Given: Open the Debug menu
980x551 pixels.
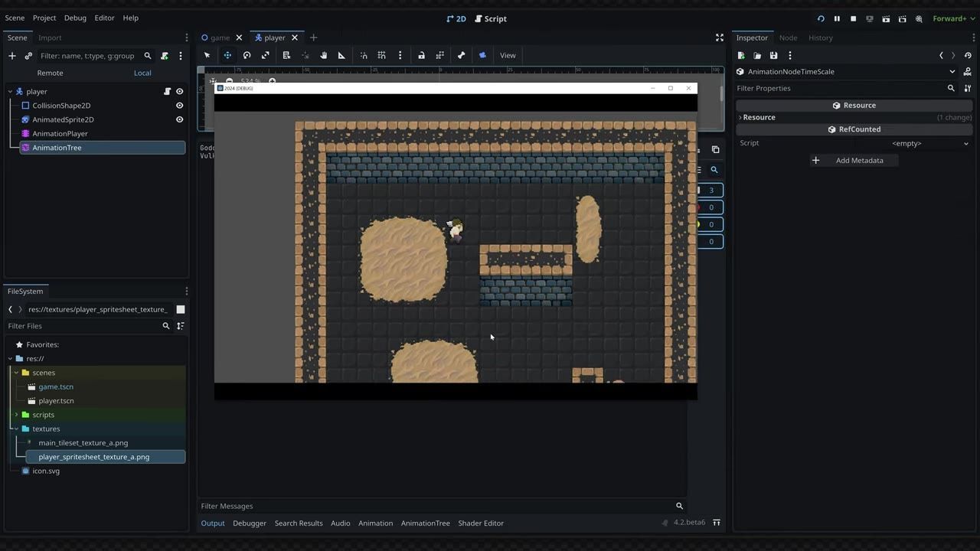Looking at the screenshot, I should coord(75,18).
